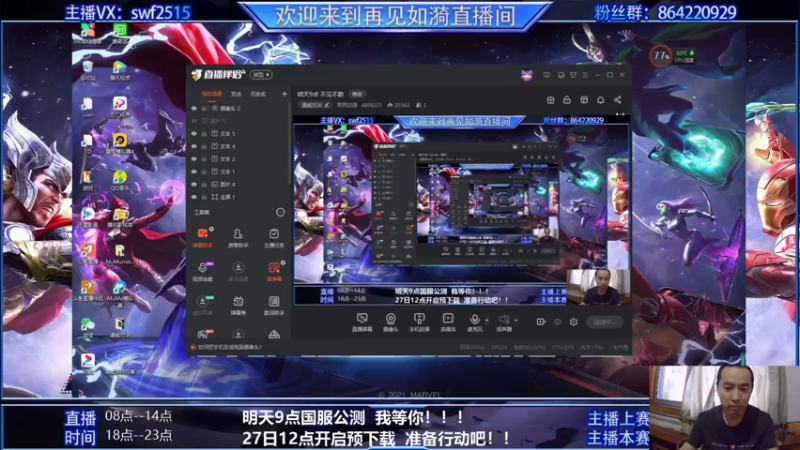Click the layer list scrollbar
This screenshot has height=450, width=800.
[289, 143]
